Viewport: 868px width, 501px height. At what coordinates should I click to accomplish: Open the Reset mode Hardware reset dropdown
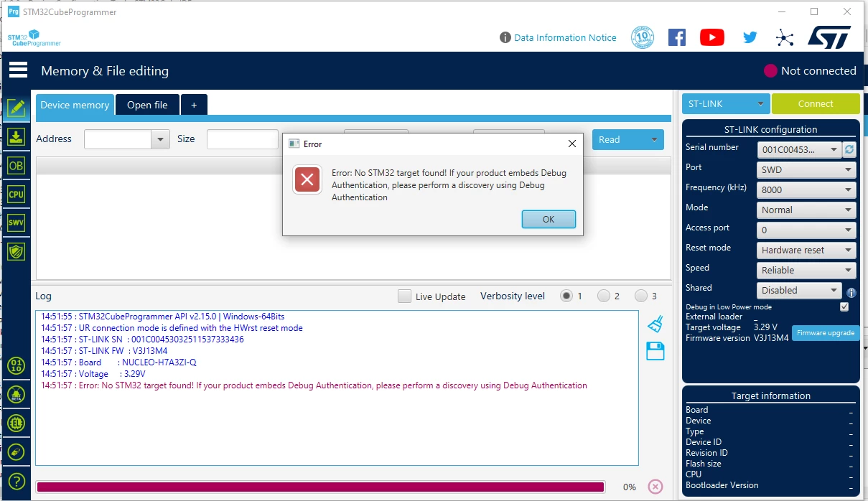807,250
